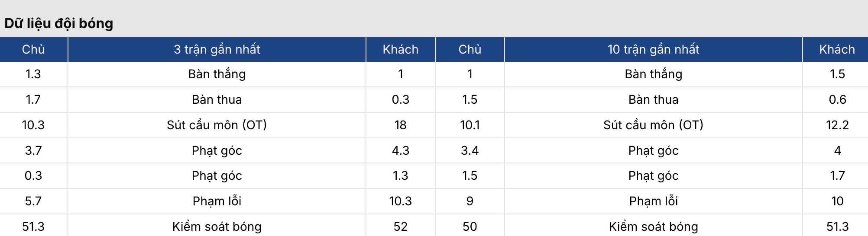Click "Sút cầu môn (OT)" under 10 trận gần nhất
Image resolution: width=868 pixels, height=236 pixels.
tap(653, 125)
